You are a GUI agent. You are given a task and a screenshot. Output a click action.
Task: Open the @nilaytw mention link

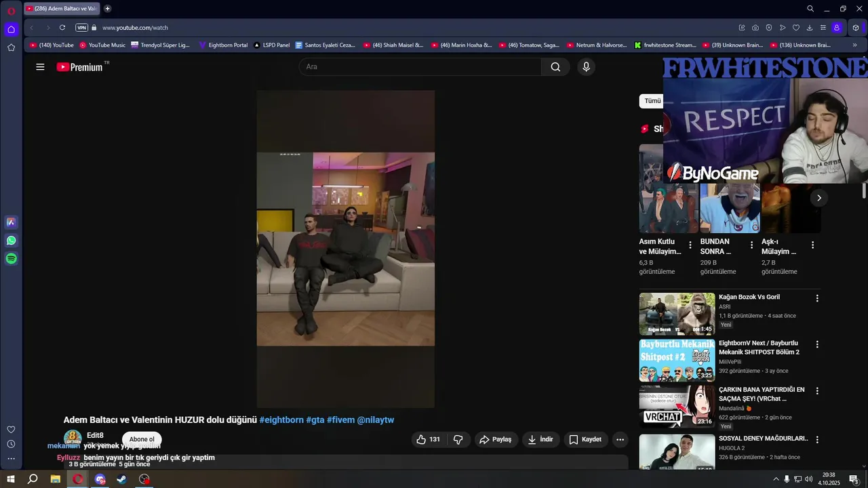[x=376, y=420]
